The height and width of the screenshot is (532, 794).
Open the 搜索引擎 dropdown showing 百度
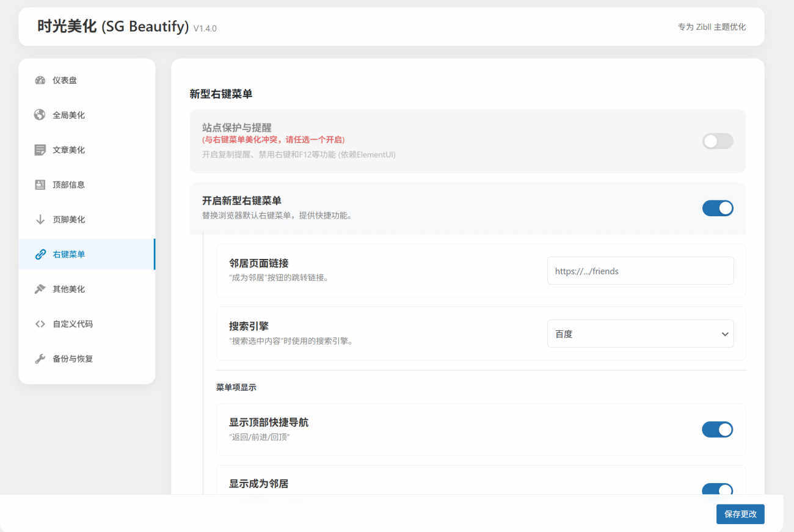click(x=640, y=333)
